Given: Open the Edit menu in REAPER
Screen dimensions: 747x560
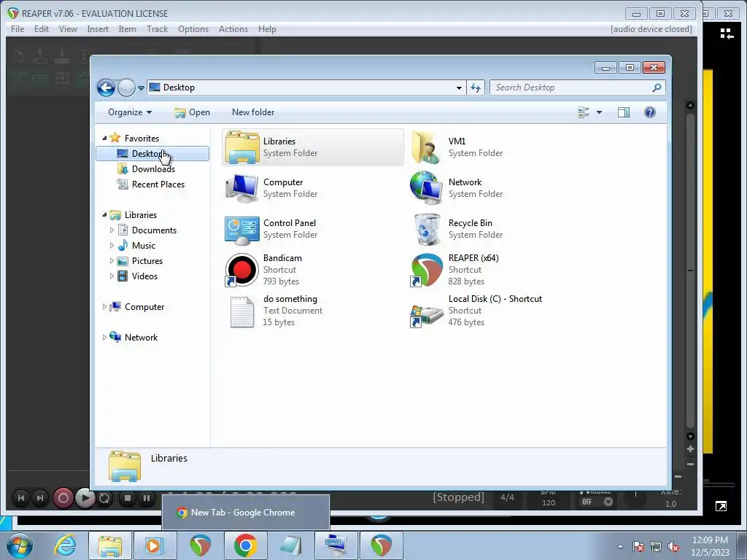Looking at the screenshot, I should 42,29.
